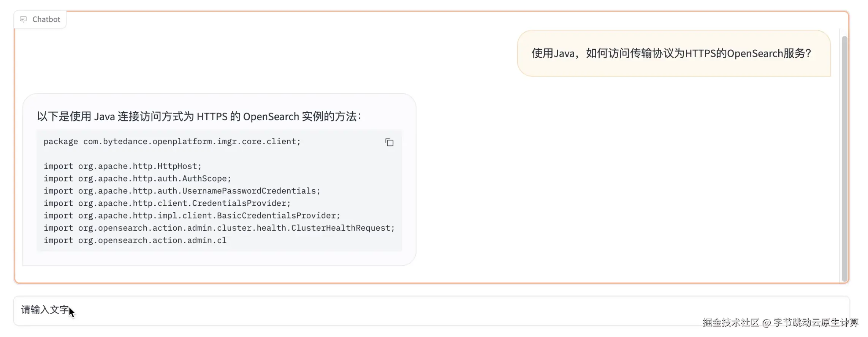Click the user question bubble about HTTPS OpenSearch
This screenshot has height=337, width=868.
[673, 54]
